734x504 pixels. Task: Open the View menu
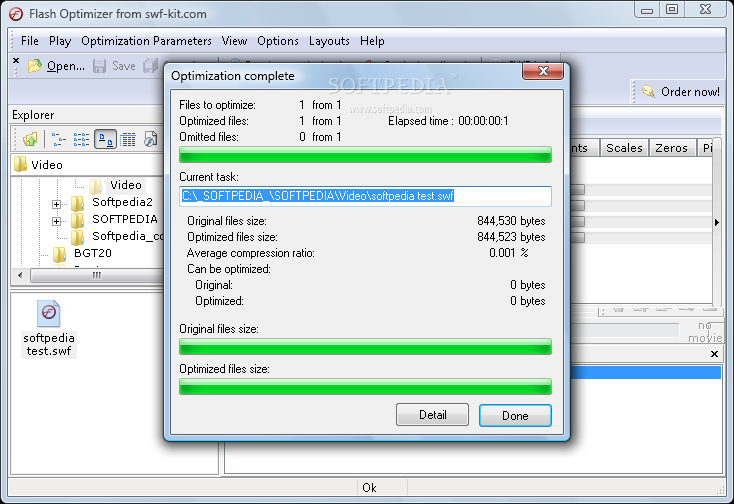(x=234, y=41)
